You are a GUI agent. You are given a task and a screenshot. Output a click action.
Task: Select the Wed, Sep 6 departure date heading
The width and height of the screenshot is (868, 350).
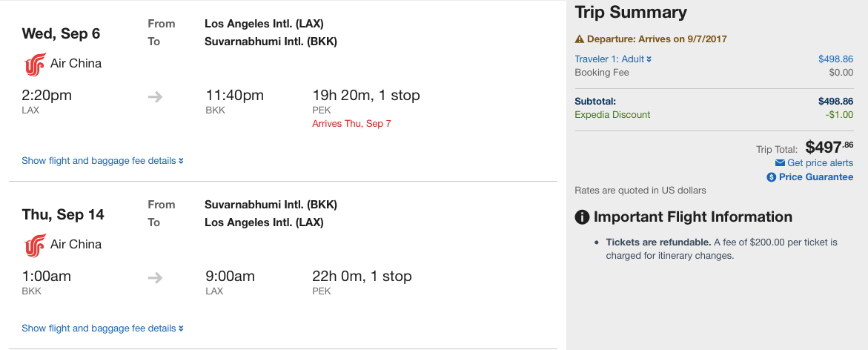61,34
